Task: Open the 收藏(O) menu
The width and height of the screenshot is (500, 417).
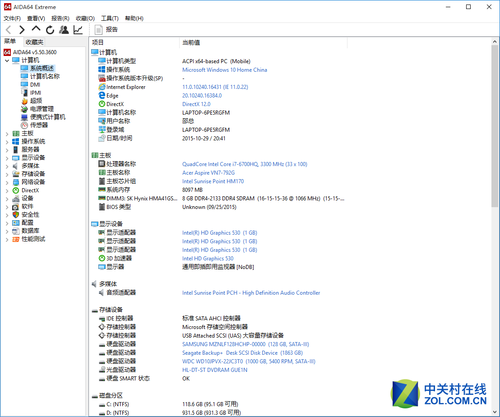Action: [x=85, y=18]
